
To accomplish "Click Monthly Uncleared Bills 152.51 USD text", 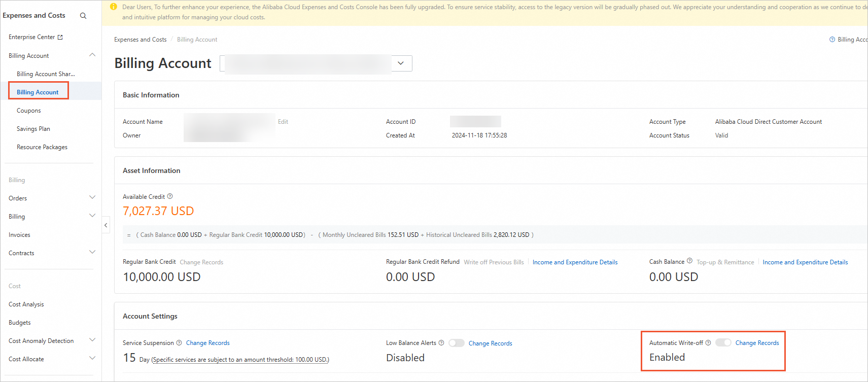I will [370, 235].
